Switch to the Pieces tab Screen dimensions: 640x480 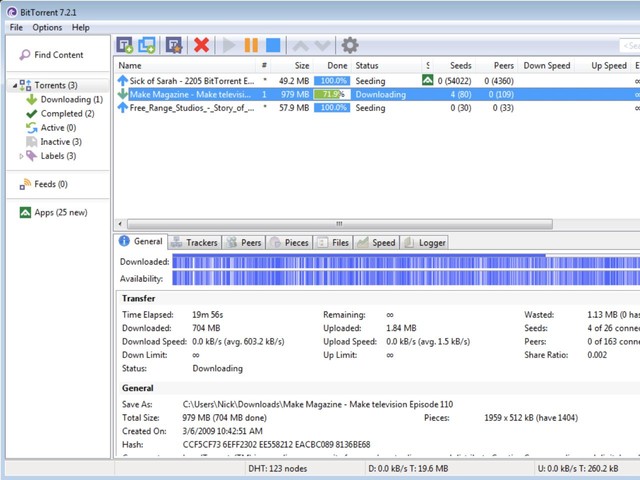coord(289,242)
